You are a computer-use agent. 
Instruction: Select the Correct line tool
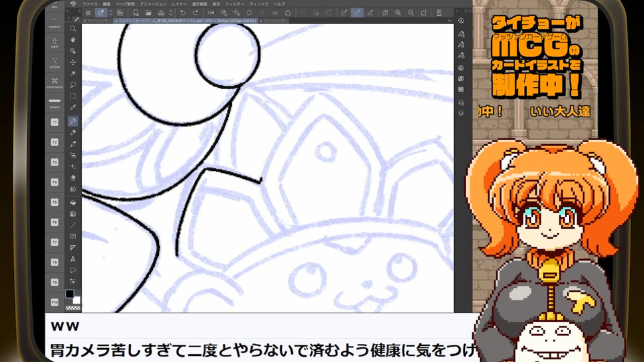click(x=72, y=282)
